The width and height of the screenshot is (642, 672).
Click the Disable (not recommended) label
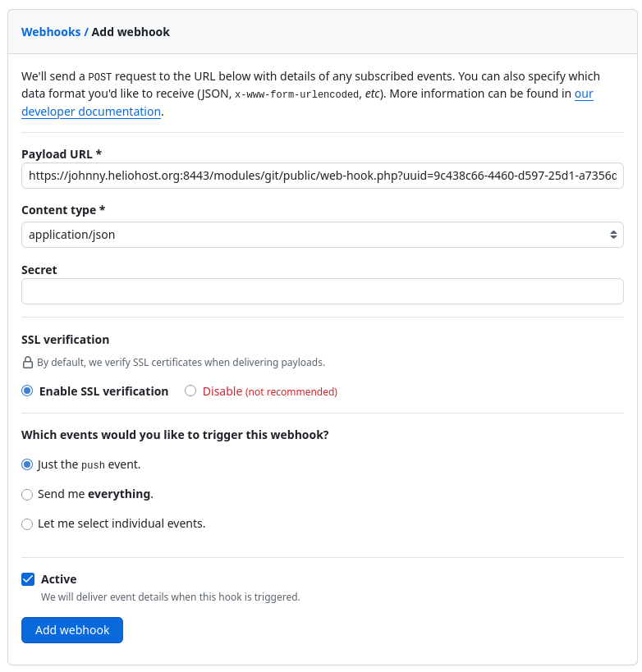(x=270, y=391)
